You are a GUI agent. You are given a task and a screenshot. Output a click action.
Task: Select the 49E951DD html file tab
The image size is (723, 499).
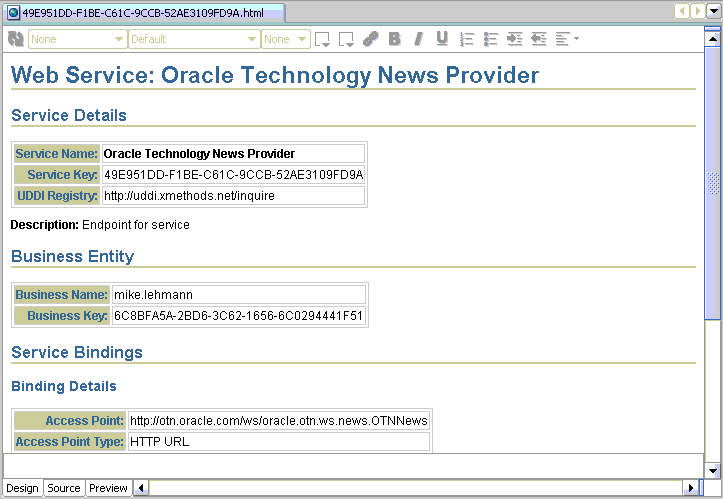click(x=144, y=12)
